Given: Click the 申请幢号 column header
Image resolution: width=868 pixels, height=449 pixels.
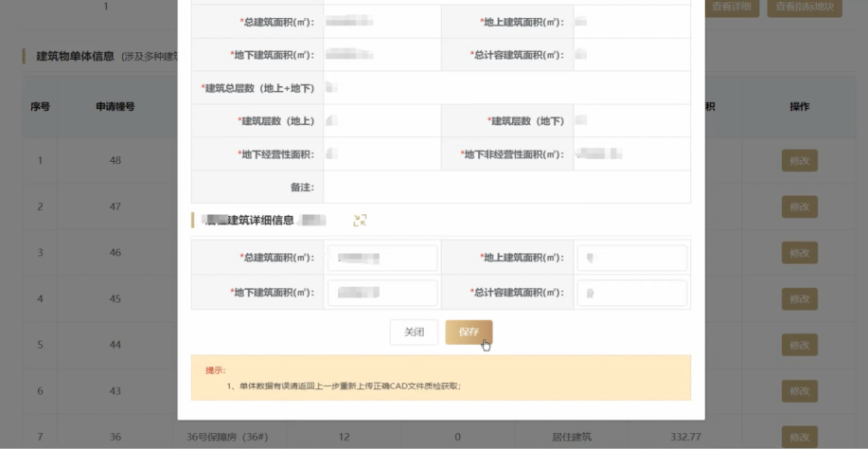Looking at the screenshot, I should [115, 107].
